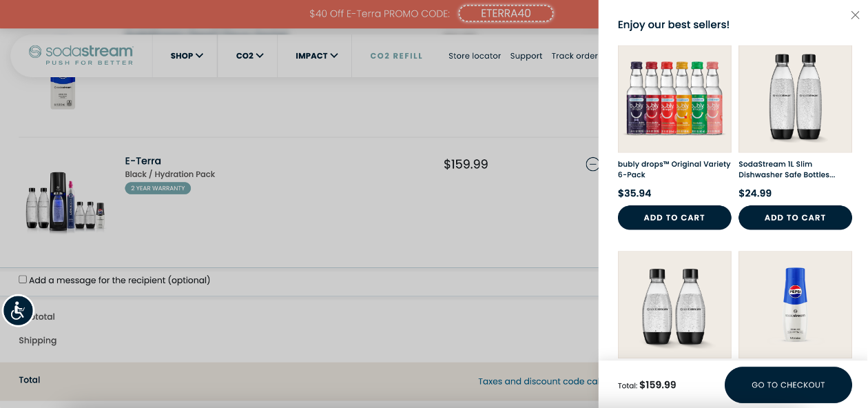Viewport: 868px width, 408px height.
Task: Add bubly drops Variety 6-Pack to cart
Action: tap(674, 218)
